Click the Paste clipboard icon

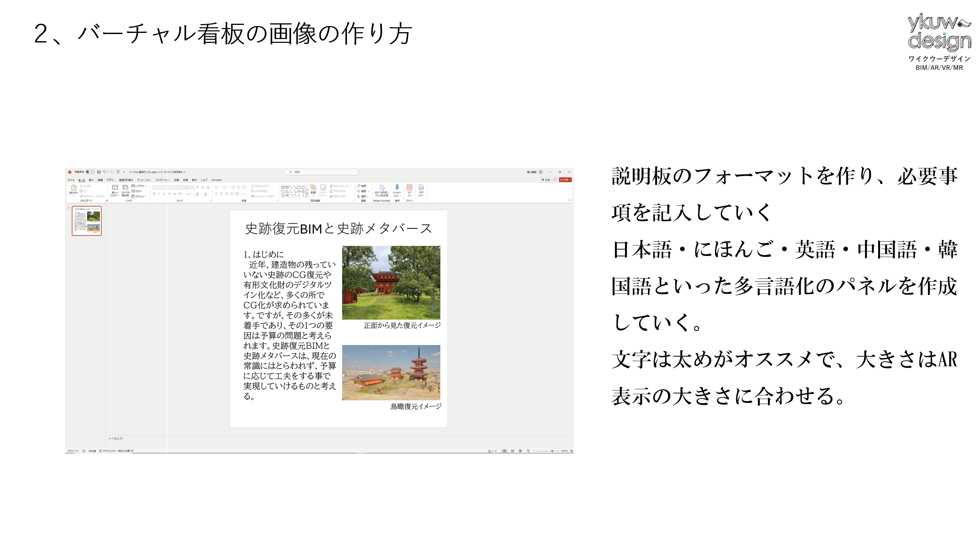tap(74, 188)
